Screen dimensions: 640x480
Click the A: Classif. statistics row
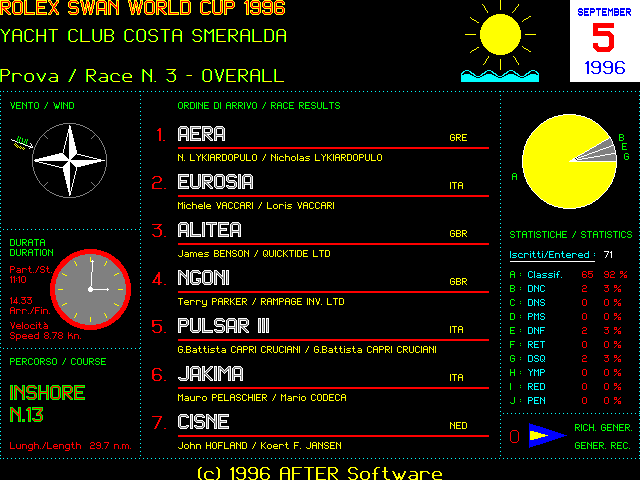click(568, 275)
